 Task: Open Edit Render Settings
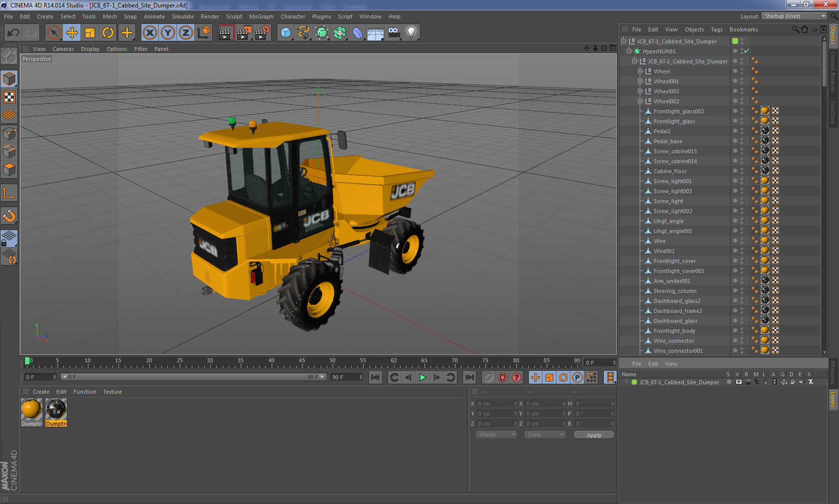pyautogui.click(x=263, y=33)
